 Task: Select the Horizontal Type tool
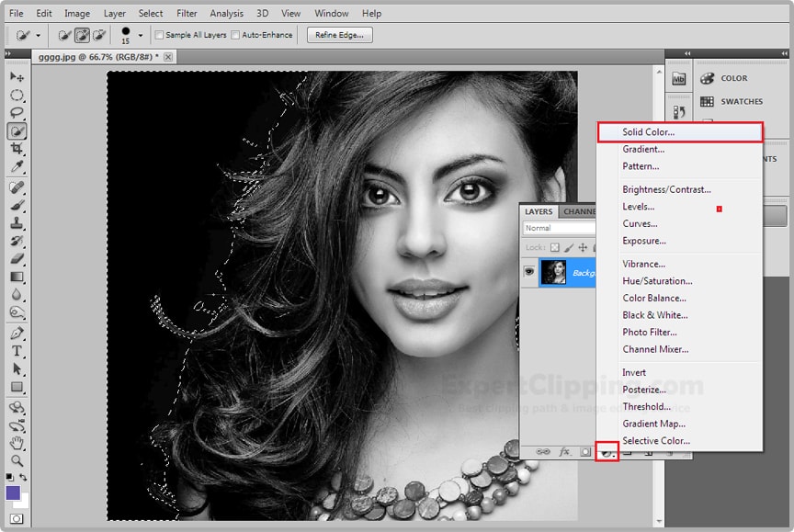[17, 351]
